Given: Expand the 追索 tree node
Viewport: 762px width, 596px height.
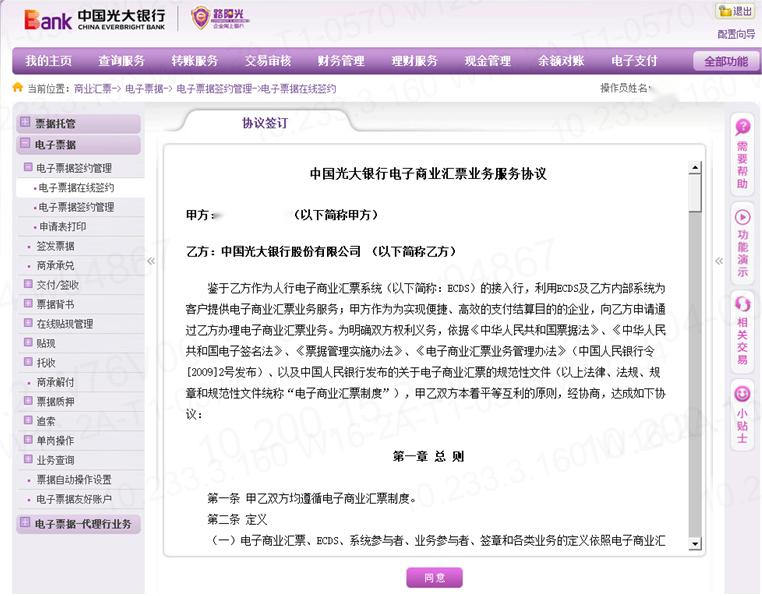Looking at the screenshot, I should pyautogui.click(x=28, y=420).
